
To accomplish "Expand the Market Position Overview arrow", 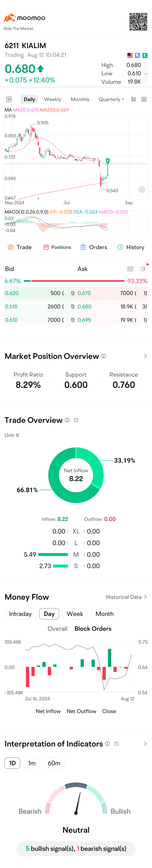I will pos(145,356).
